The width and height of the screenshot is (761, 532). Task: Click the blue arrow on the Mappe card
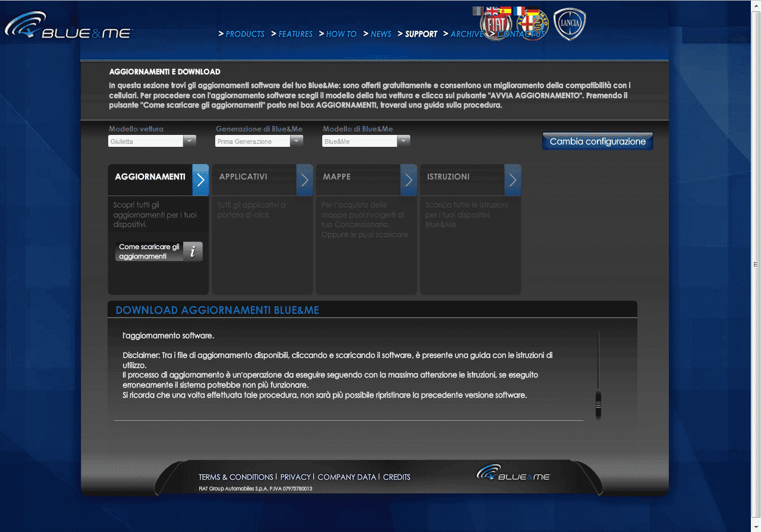408,180
